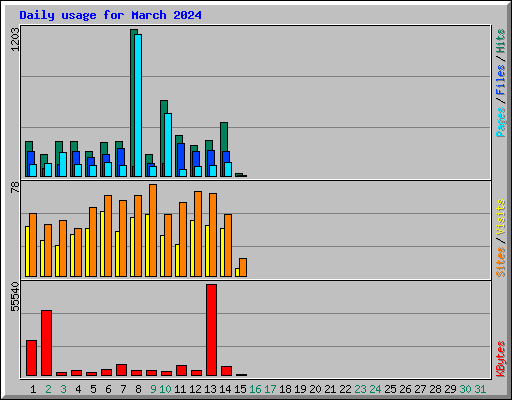Screen dimensions: 512x400
Task: Click day 11 on the x-axis
Action: [180, 389]
